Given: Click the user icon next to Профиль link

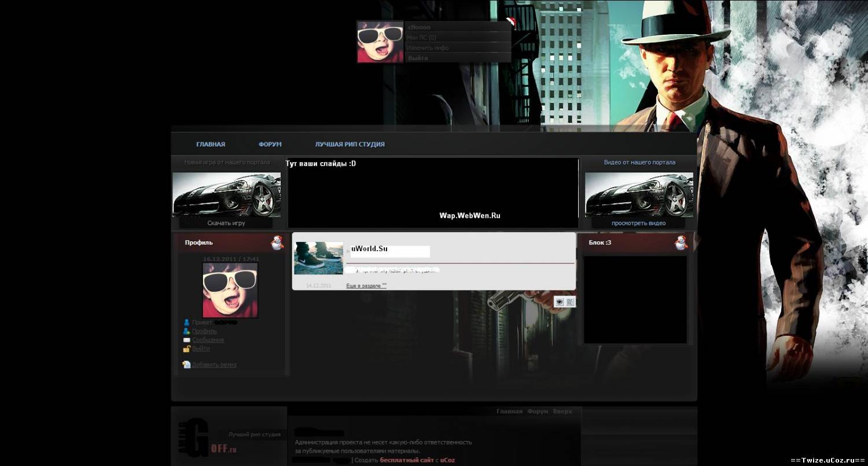Looking at the screenshot, I should pos(186,331).
